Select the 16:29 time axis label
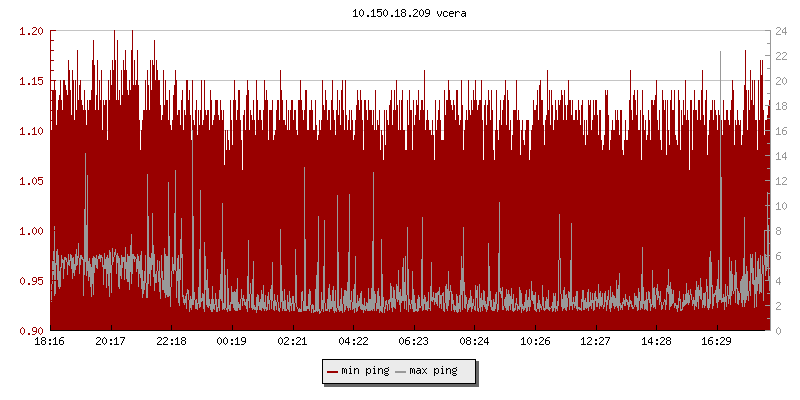 (x=716, y=341)
